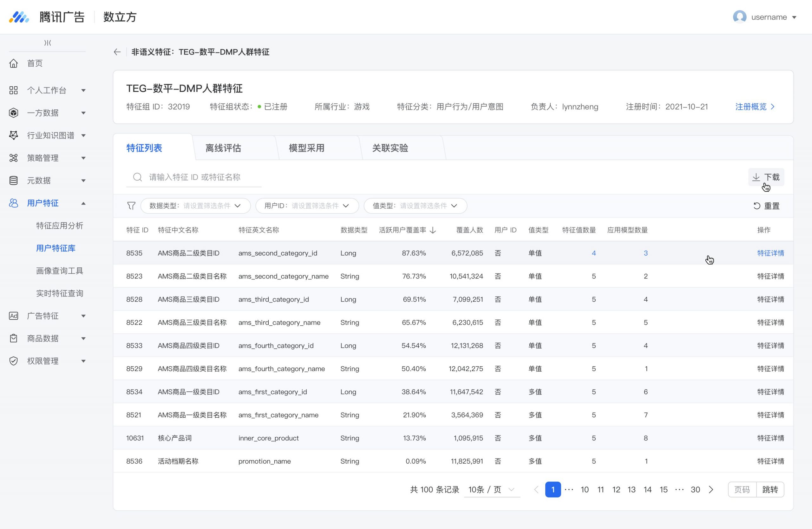Click the 一方数据 cube icon
The height and width of the screenshot is (529, 812).
(x=14, y=113)
